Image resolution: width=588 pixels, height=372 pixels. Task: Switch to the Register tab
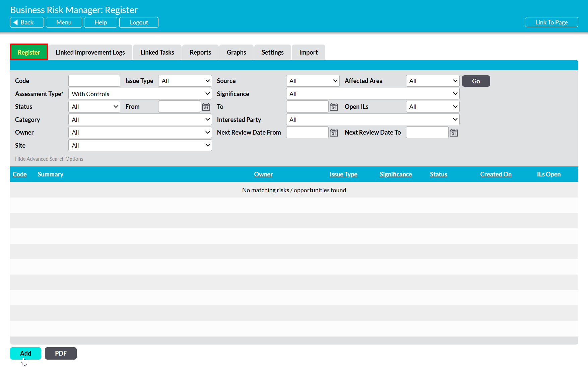click(x=29, y=52)
